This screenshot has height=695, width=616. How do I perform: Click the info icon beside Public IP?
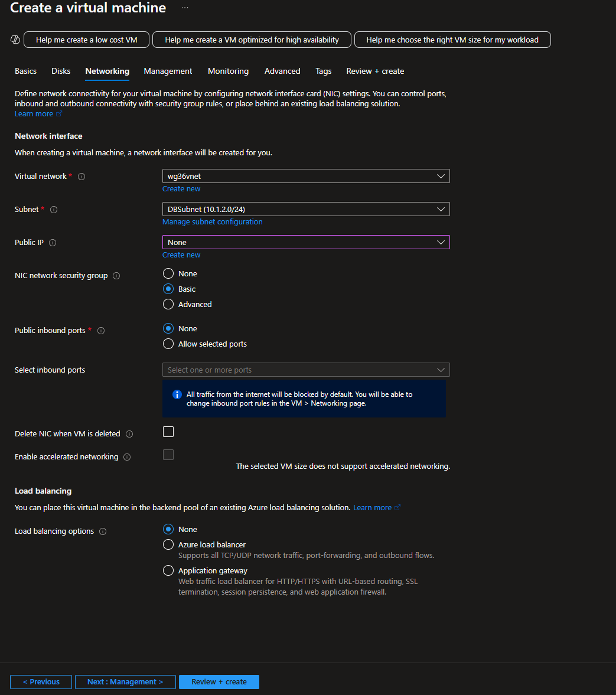(x=53, y=243)
